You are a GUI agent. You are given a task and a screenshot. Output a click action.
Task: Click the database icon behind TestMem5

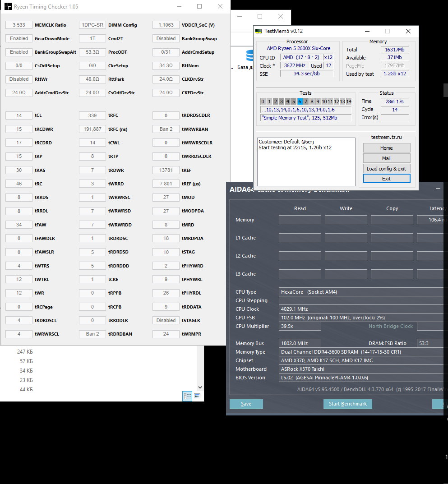click(250, 56)
